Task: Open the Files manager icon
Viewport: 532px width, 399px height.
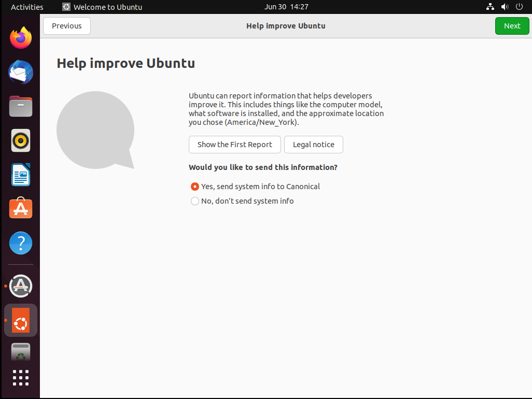Action: click(x=21, y=106)
